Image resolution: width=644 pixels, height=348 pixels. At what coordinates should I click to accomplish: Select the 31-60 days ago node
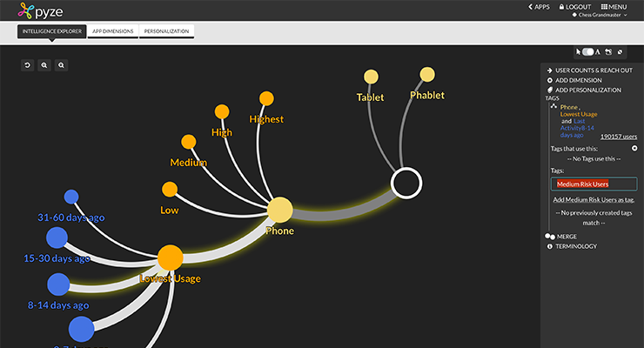(x=71, y=197)
